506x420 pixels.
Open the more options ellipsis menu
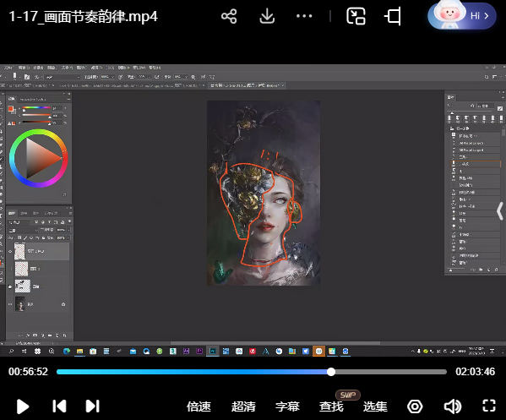tap(304, 16)
